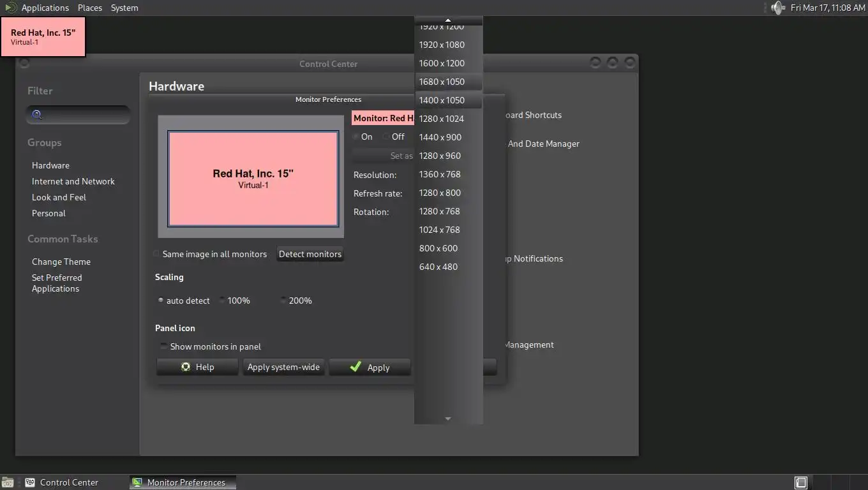Set resolution to 1280 x 800
The height and width of the screenshot is (490, 868).
click(449, 193)
